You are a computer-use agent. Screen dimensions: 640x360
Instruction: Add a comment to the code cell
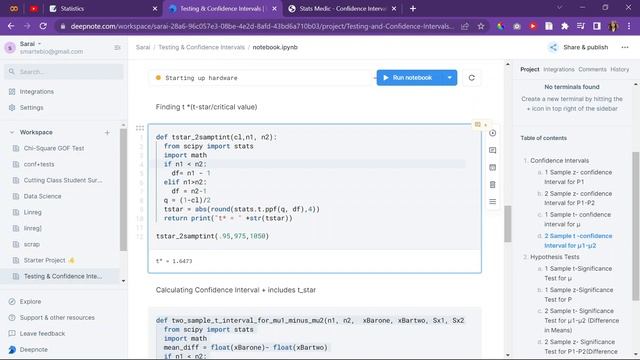[493, 150]
